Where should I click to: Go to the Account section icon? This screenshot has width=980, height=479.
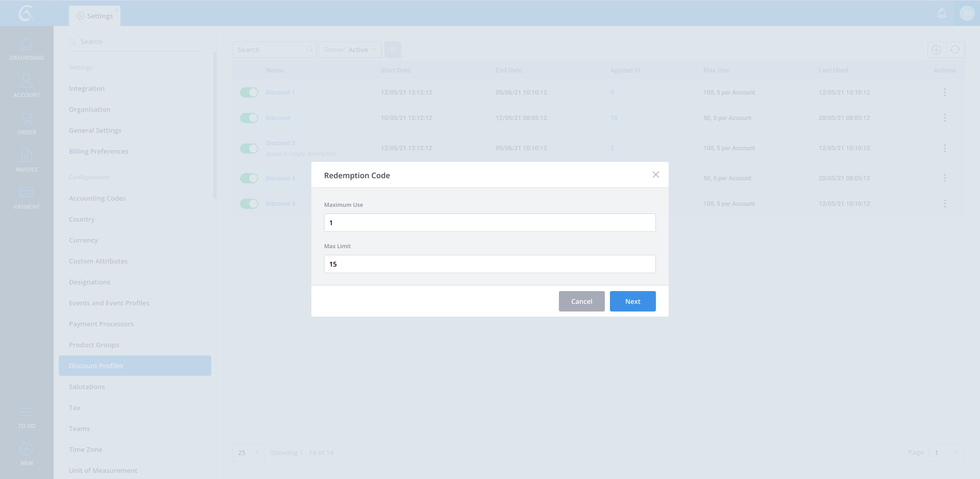pyautogui.click(x=27, y=81)
